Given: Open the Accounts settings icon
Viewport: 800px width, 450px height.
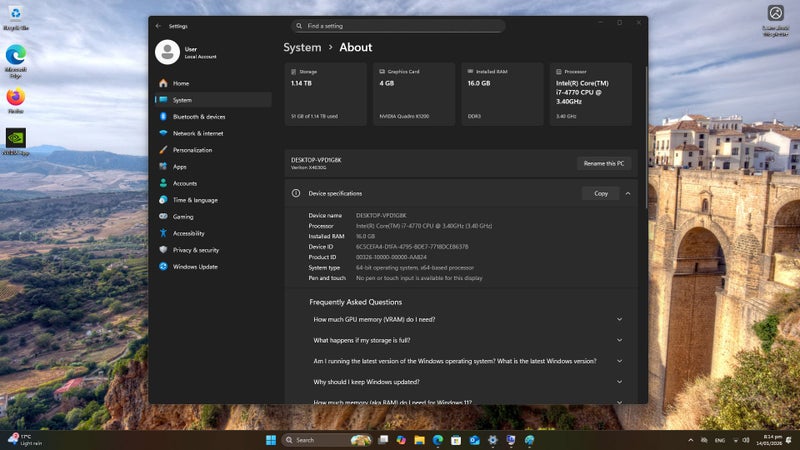Looking at the screenshot, I should pos(163,183).
